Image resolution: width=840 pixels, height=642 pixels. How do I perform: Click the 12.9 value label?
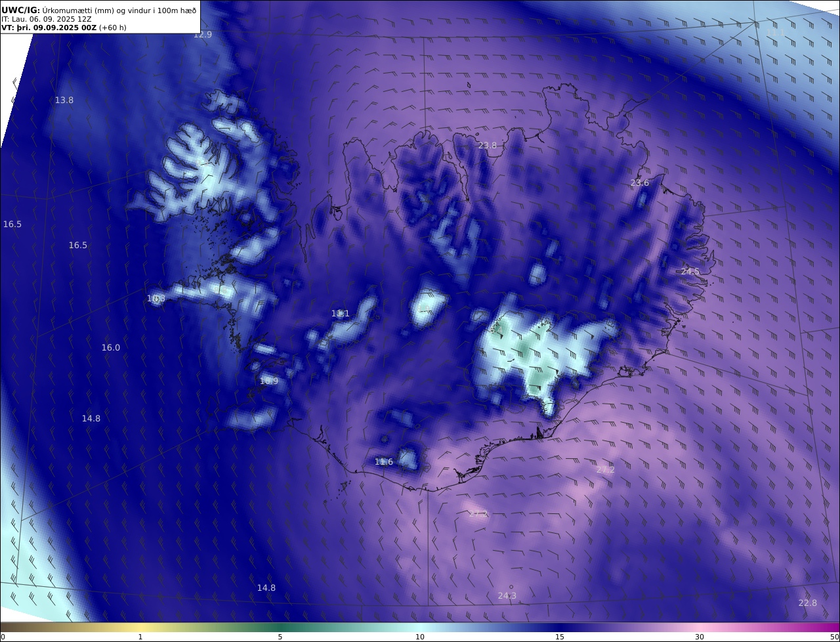point(203,34)
